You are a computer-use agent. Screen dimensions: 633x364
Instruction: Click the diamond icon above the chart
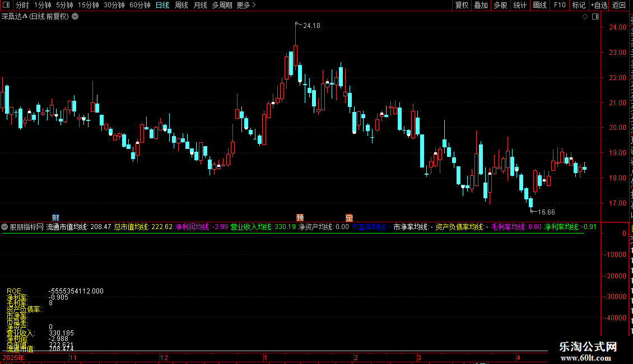pyautogui.click(x=585, y=17)
